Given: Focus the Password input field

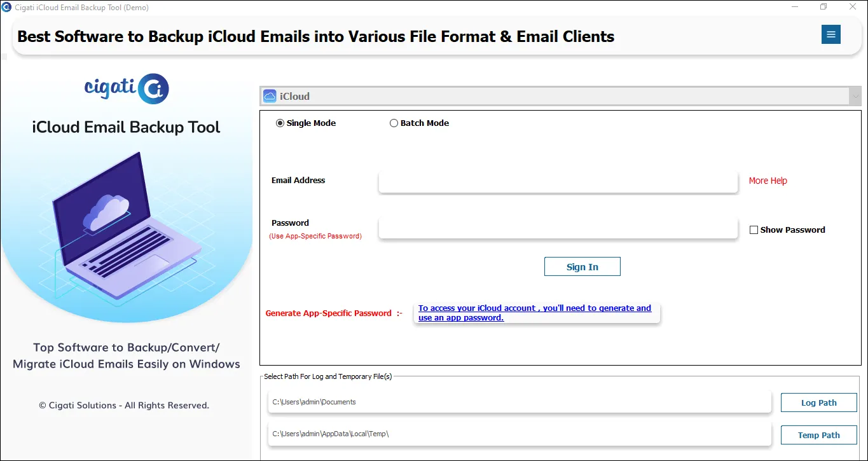Looking at the screenshot, I should [558, 228].
